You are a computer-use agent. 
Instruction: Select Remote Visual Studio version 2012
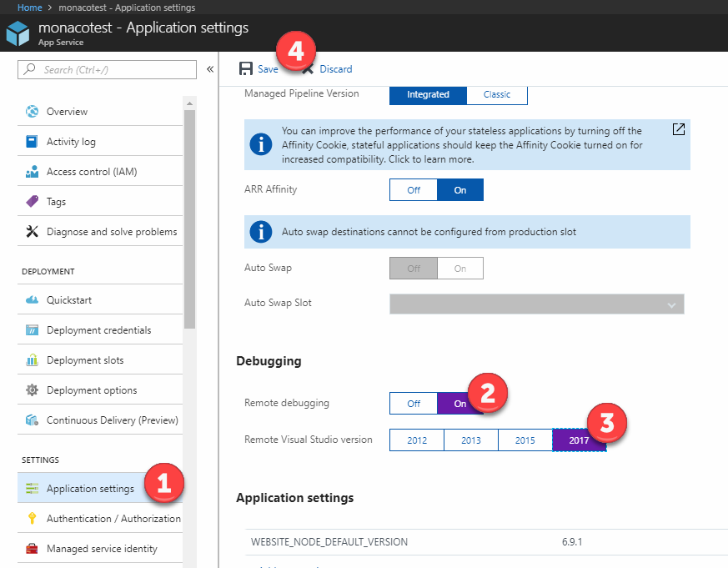click(x=417, y=440)
